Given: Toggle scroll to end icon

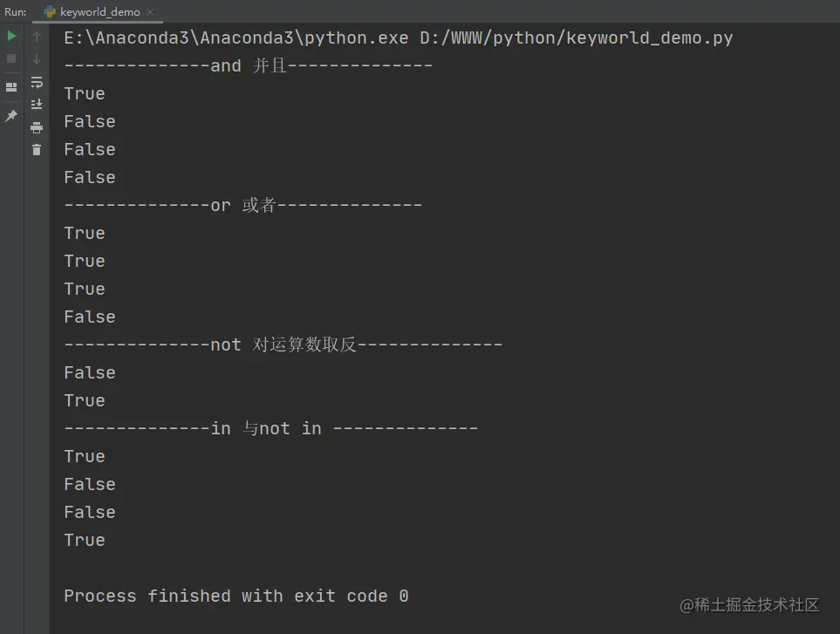Looking at the screenshot, I should pos(37,105).
